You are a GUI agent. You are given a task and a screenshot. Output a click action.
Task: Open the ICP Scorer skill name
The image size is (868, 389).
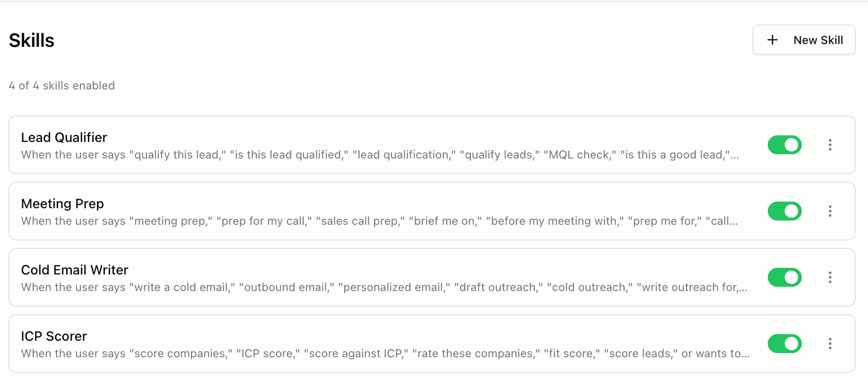(54, 336)
